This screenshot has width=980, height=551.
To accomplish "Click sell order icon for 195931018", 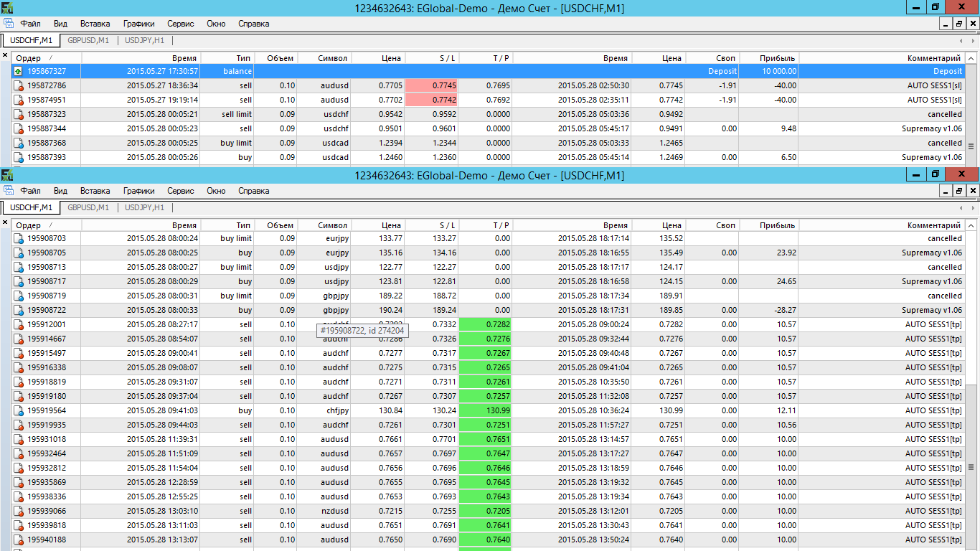I will tap(19, 439).
